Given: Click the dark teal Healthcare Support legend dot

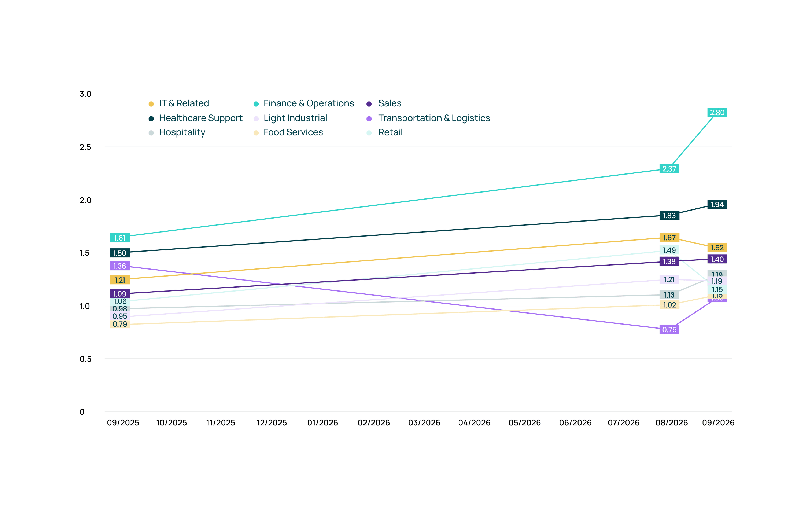Looking at the screenshot, I should click(x=151, y=119).
